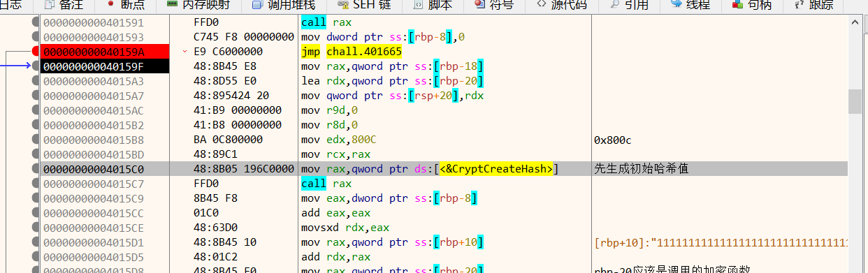Click the red dot icon on the 断点 tab
The image size is (868, 273).
click(111, 4)
